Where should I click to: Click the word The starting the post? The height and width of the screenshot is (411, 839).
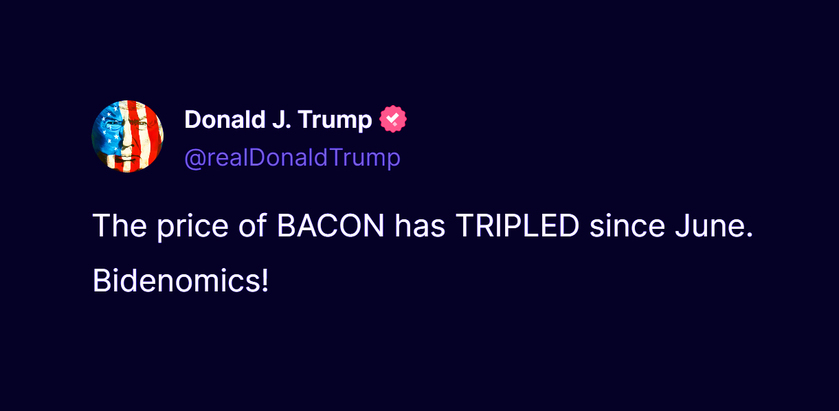120,226
